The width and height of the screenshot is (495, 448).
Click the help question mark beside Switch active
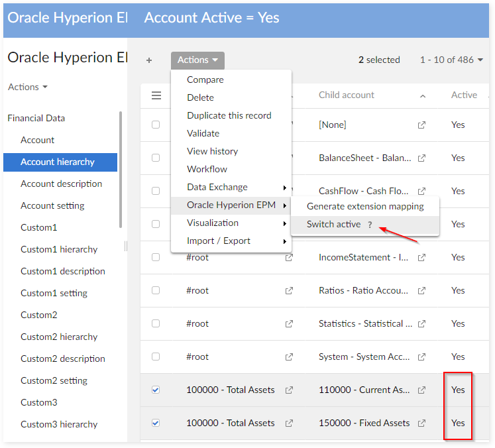click(x=370, y=225)
